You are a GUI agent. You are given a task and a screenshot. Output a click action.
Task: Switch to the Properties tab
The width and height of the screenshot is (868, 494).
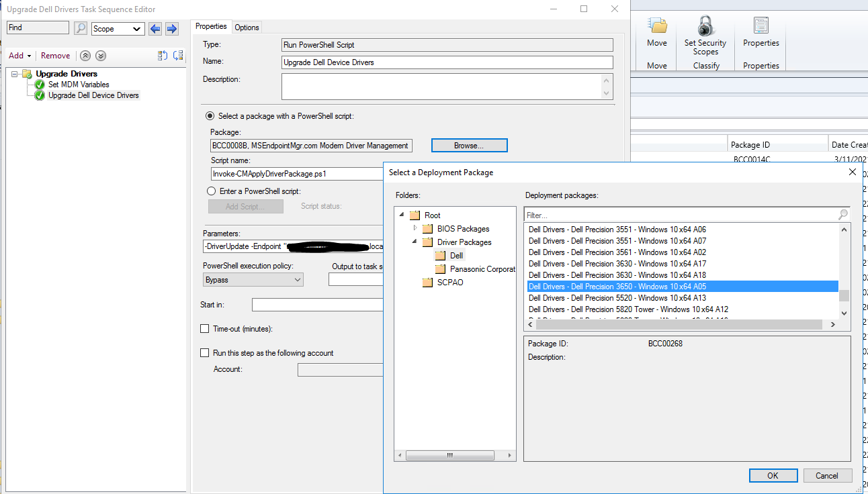tap(211, 26)
